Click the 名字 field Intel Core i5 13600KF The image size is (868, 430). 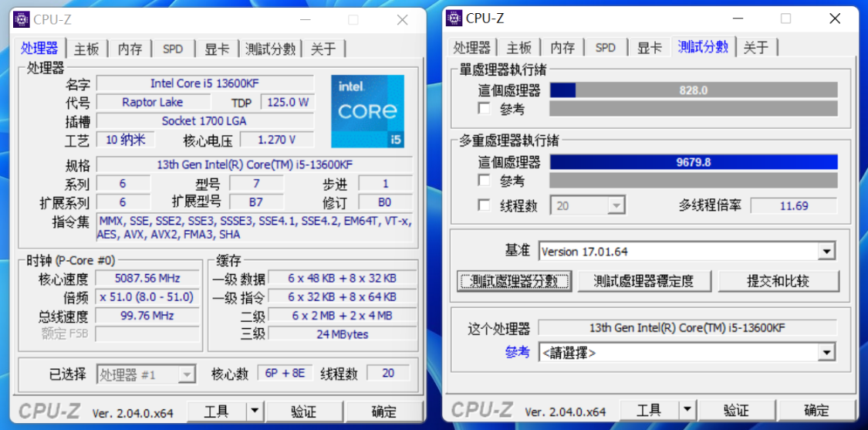point(204,83)
